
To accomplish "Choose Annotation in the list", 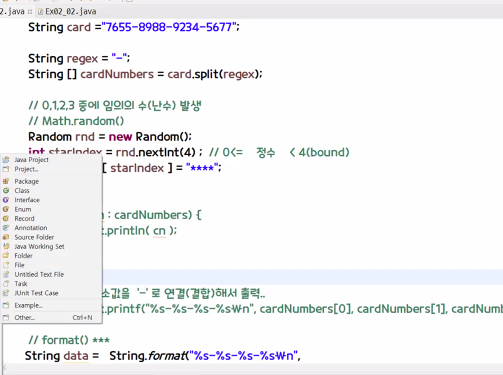I will (31, 228).
